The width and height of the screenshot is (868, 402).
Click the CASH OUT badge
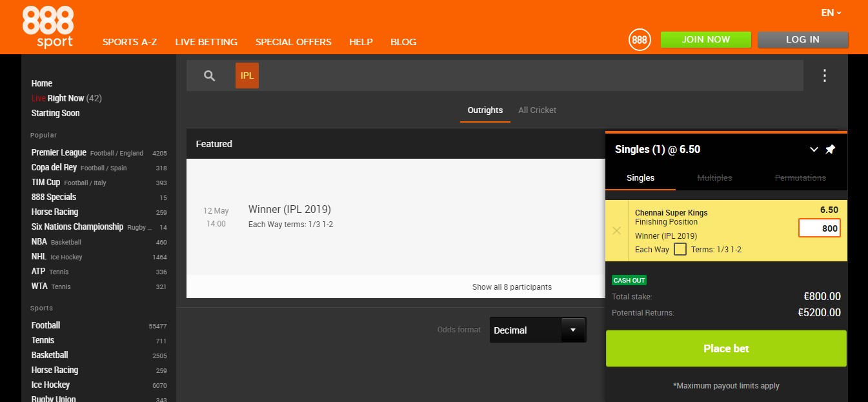629,281
